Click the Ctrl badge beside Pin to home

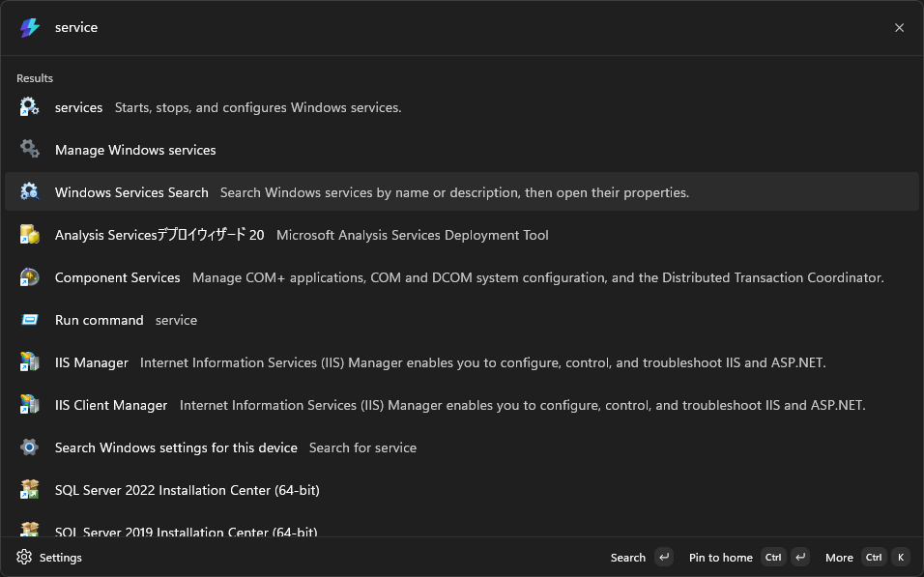click(x=774, y=557)
